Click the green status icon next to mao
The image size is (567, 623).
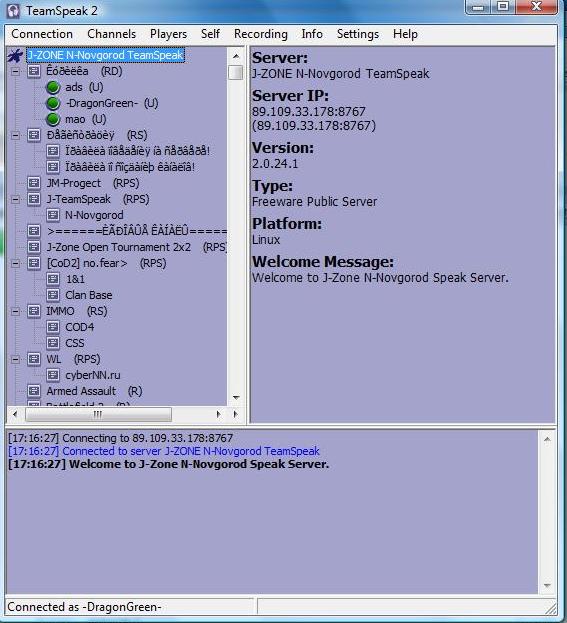53,119
